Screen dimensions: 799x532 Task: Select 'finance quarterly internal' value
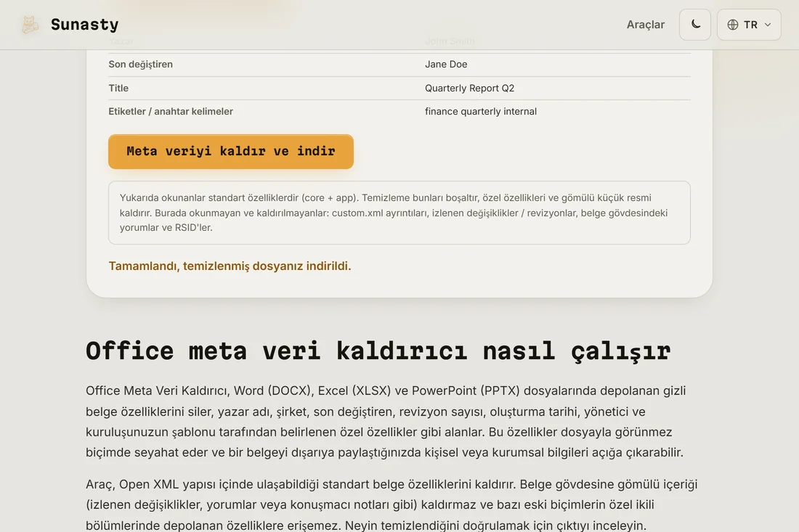coord(481,112)
